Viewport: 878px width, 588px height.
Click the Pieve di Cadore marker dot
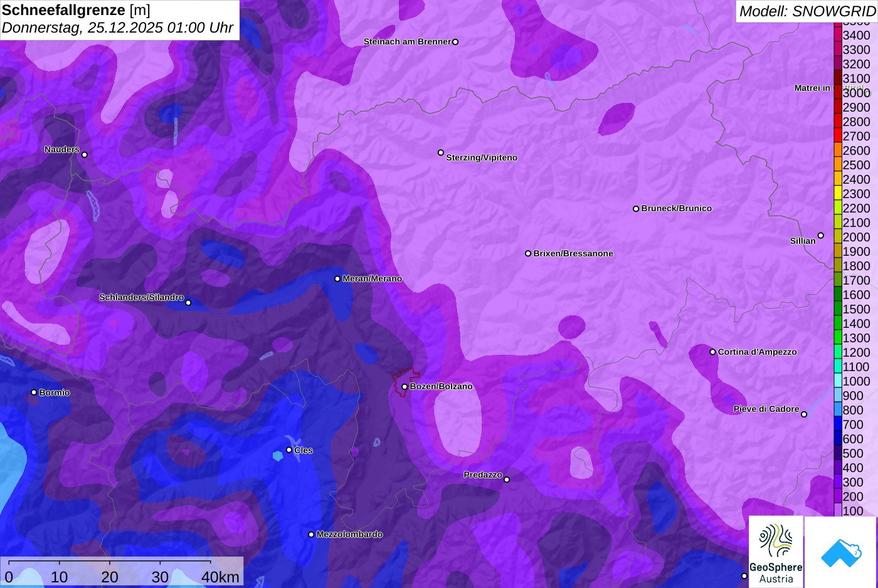[804, 414]
